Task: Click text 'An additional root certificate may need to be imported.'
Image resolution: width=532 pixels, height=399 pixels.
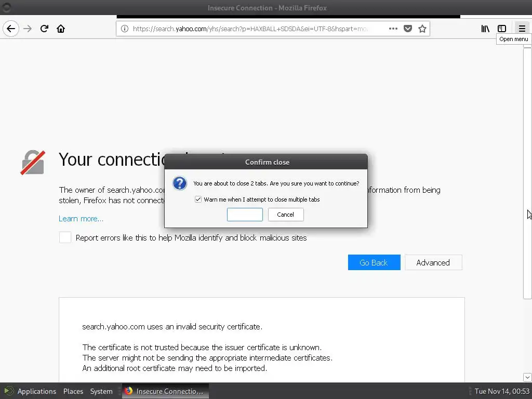Action: pos(175,368)
